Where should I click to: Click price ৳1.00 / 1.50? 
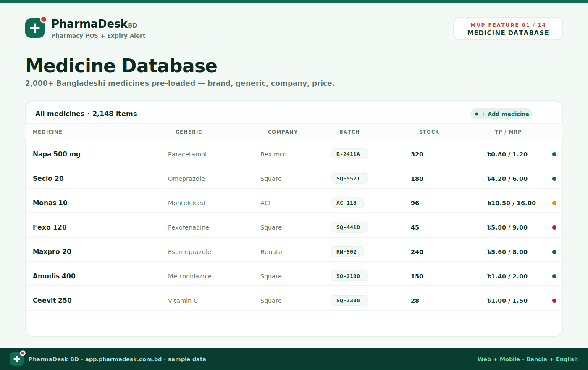tap(507, 301)
